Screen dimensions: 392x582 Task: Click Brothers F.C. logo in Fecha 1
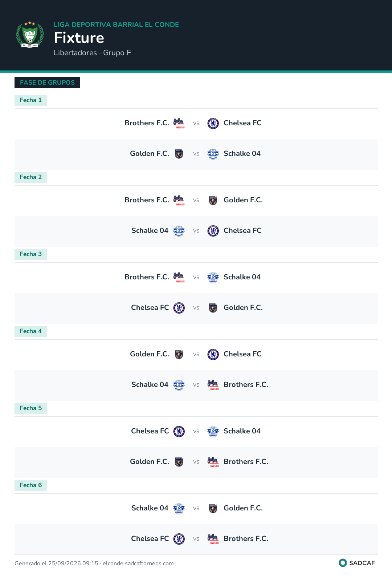[x=179, y=124]
